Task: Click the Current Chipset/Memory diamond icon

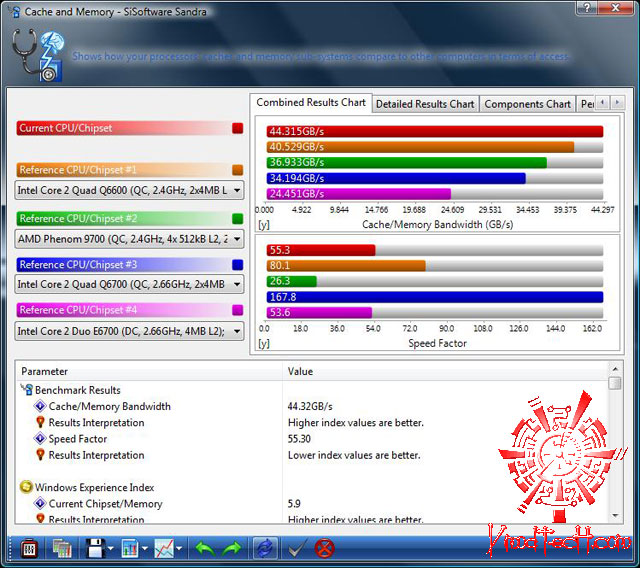Action: click(40, 504)
